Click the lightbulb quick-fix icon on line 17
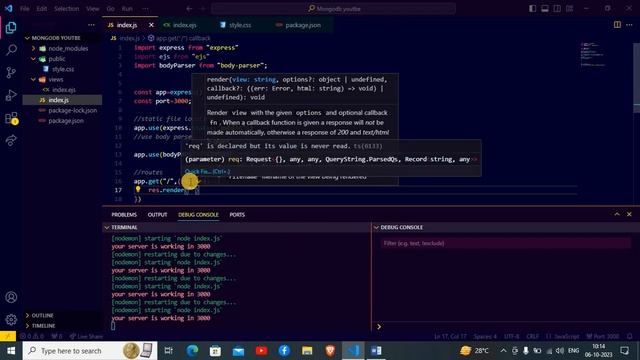 138,189
